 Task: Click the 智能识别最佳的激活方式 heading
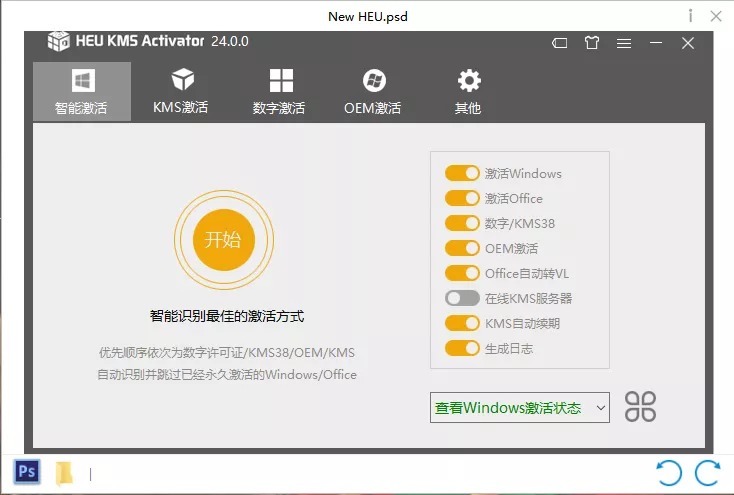(227, 316)
